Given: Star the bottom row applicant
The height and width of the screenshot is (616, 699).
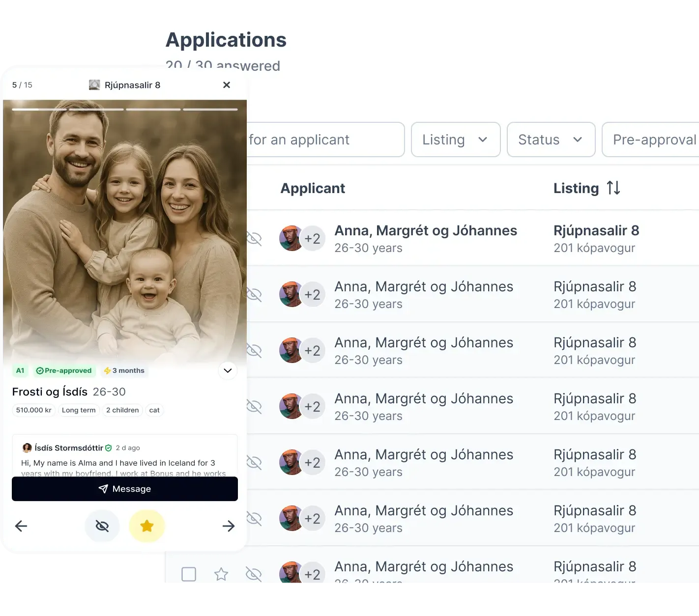Looking at the screenshot, I should (x=221, y=574).
